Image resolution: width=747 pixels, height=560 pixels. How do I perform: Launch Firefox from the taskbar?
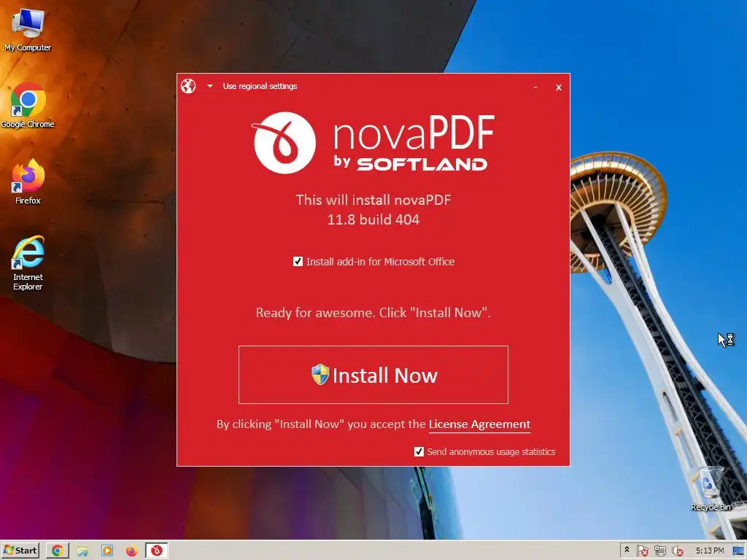point(131,551)
